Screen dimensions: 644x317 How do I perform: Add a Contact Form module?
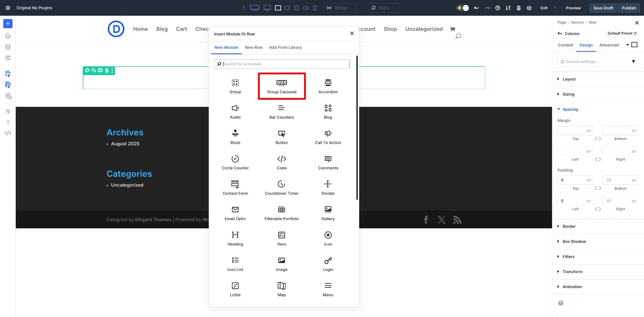point(235,188)
